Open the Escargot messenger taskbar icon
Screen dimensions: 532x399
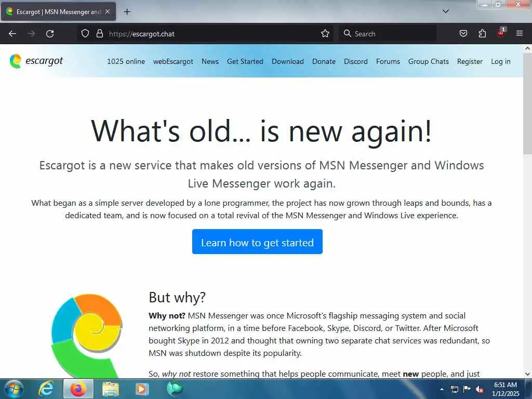pyautogui.click(x=175, y=389)
